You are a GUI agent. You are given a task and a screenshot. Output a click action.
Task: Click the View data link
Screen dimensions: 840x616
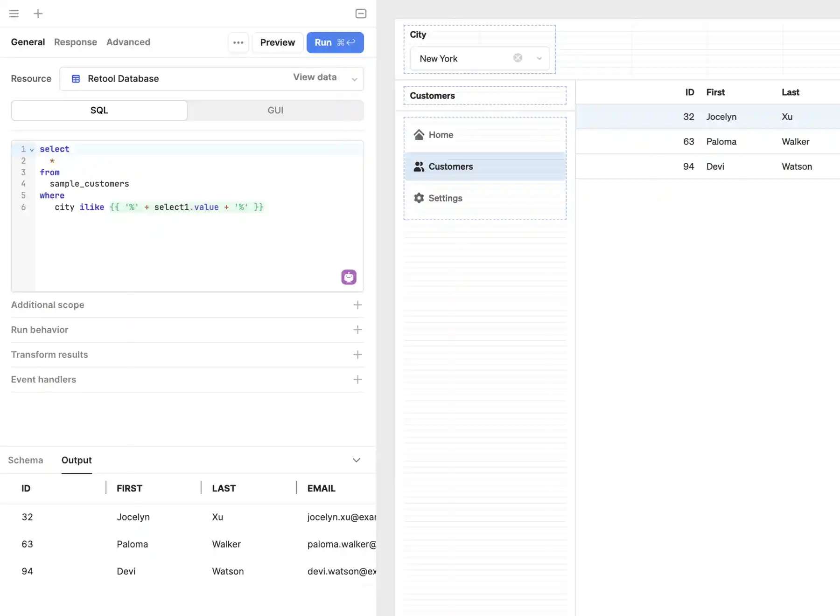click(315, 77)
